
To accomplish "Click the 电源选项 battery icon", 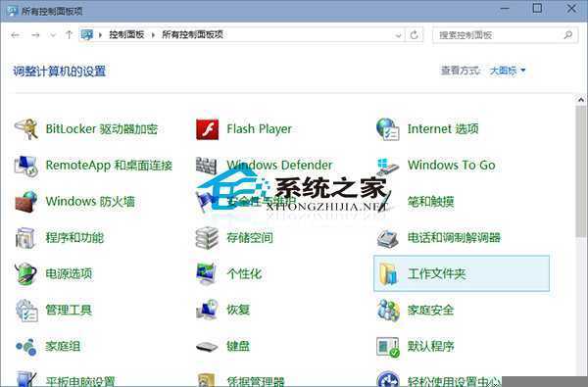I will click(25, 273).
